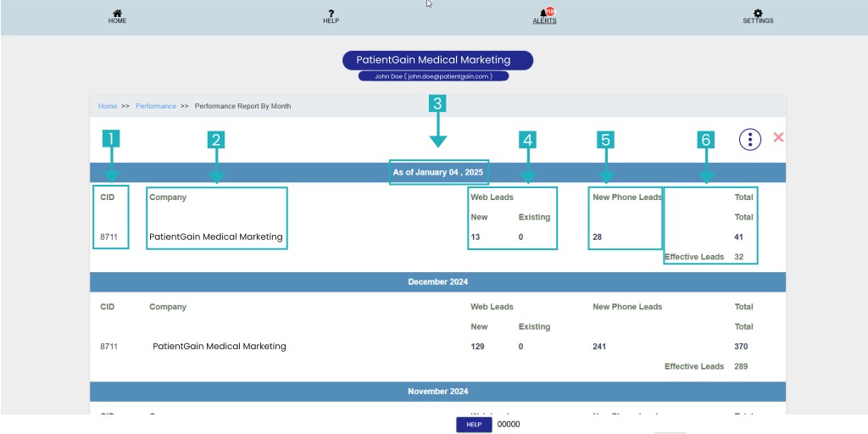Open the three-dot options menu
868x434 pixels.
click(x=750, y=139)
